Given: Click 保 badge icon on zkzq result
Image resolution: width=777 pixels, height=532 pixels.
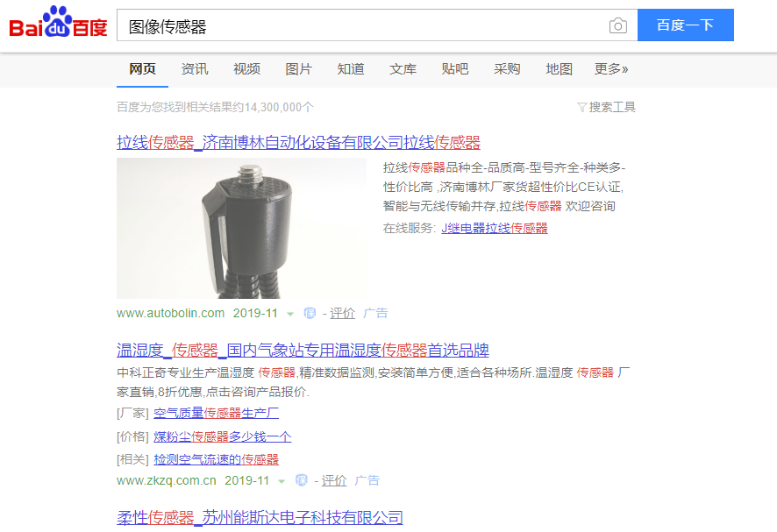Looking at the screenshot, I should pos(302,480).
